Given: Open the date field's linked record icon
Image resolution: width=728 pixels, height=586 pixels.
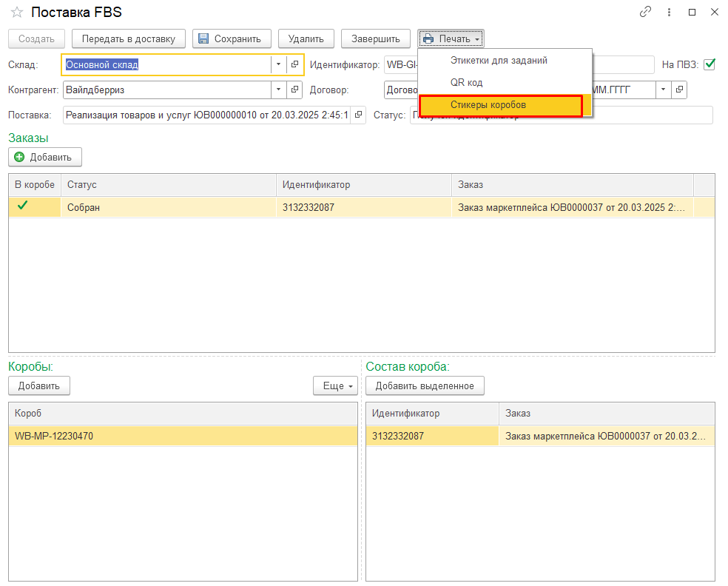Looking at the screenshot, I should (679, 90).
